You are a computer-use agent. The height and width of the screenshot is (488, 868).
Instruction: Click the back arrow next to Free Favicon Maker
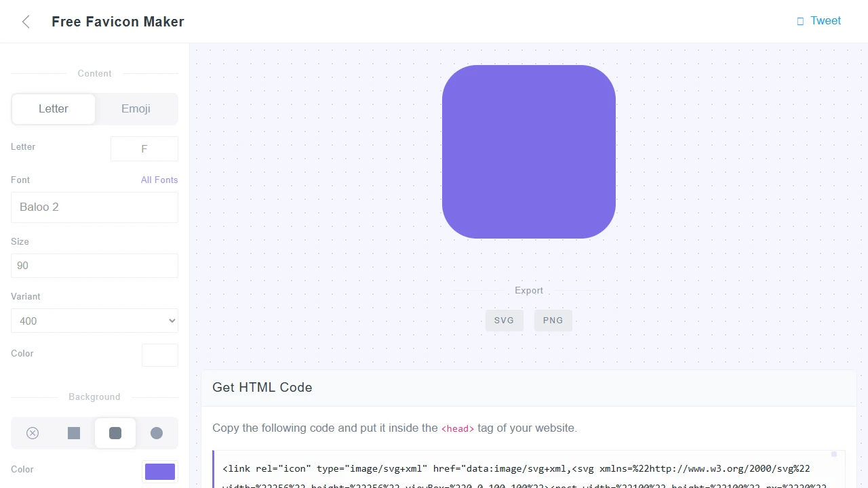pos(25,21)
